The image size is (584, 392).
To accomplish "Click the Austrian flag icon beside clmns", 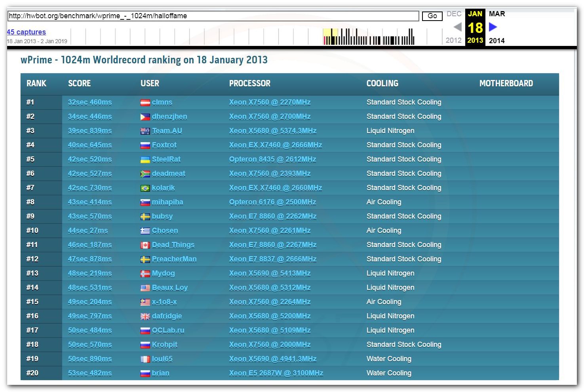I will pyautogui.click(x=145, y=103).
